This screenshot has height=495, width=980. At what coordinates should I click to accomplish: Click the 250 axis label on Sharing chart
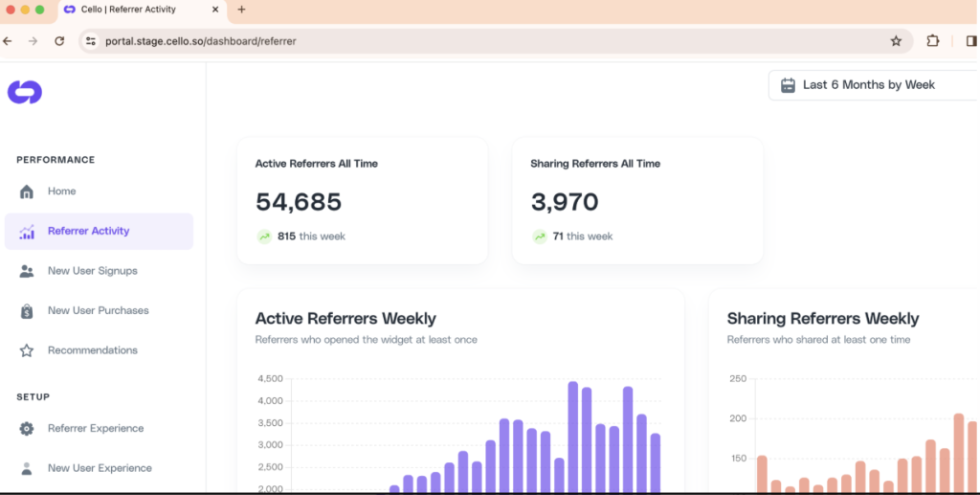(738, 379)
